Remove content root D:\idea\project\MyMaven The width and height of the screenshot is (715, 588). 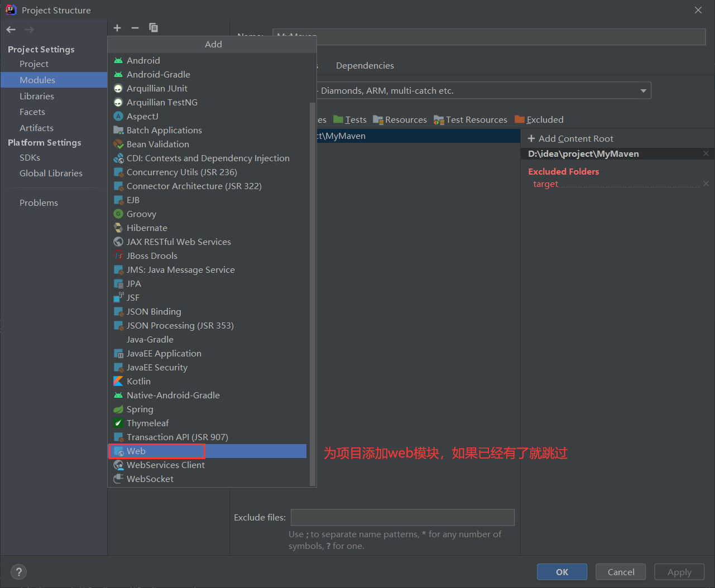(x=706, y=153)
